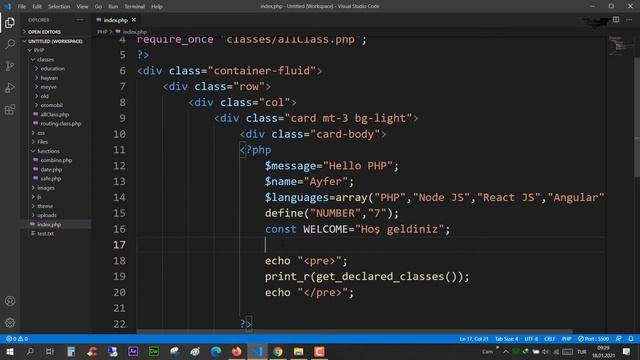Open File Explorer from taskbar

(298, 351)
